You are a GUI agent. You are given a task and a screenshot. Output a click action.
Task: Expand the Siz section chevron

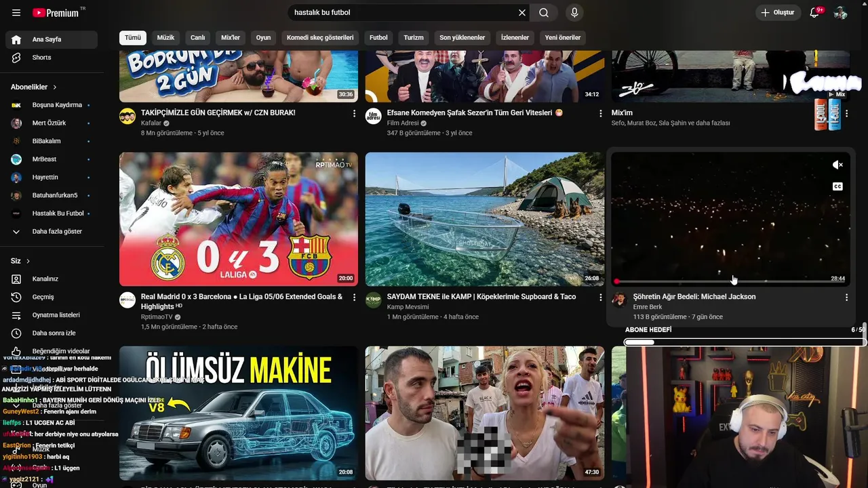coord(28,261)
